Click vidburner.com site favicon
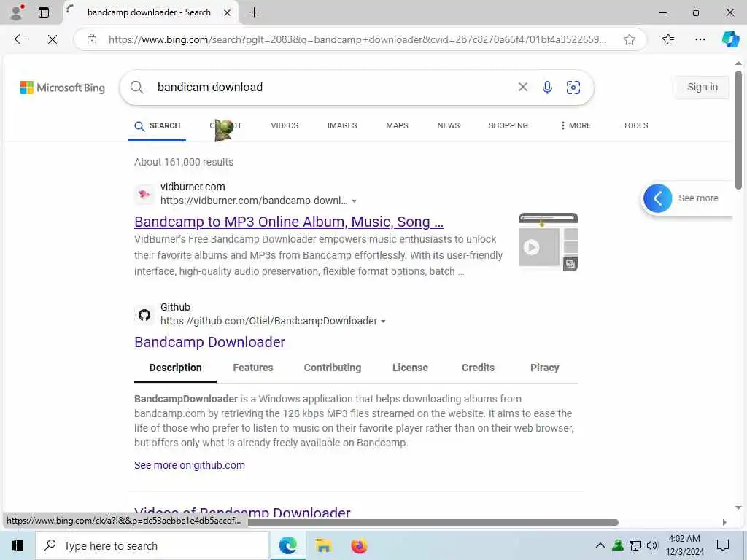Screen dimensions: 747x560 [x=144, y=194]
